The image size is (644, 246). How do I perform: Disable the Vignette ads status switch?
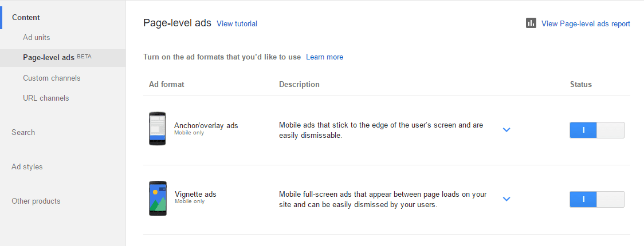596,199
